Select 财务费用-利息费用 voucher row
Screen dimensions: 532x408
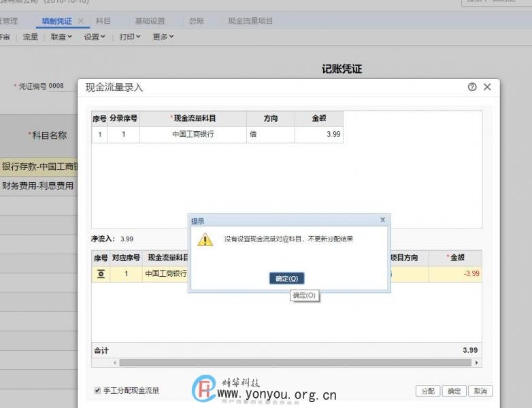coord(39,186)
